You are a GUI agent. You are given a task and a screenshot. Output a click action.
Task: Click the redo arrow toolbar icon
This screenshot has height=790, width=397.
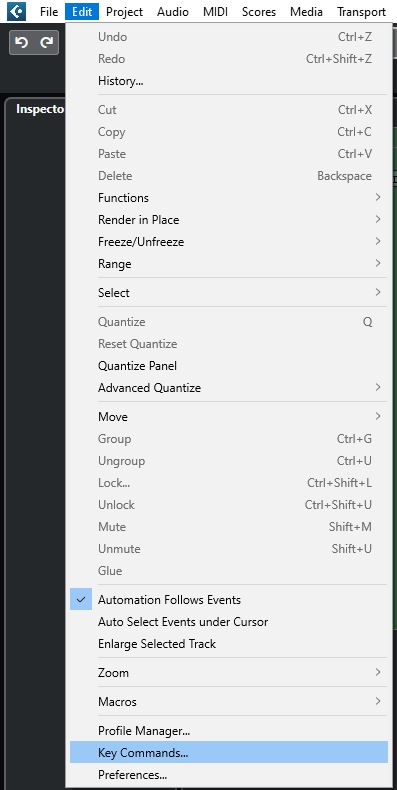[x=47, y=42]
